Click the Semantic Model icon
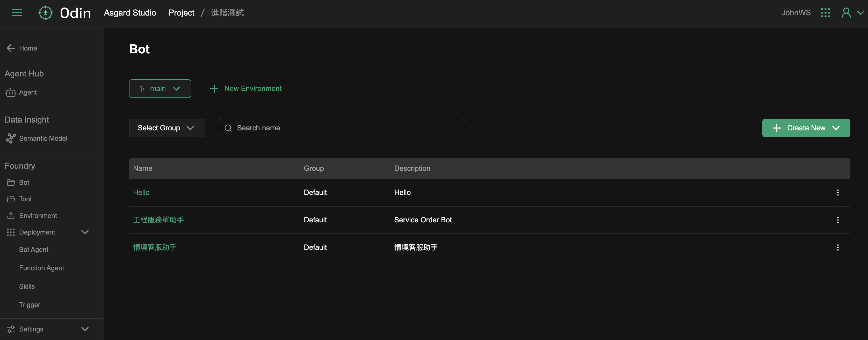The height and width of the screenshot is (340, 868). click(x=11, y=138)
